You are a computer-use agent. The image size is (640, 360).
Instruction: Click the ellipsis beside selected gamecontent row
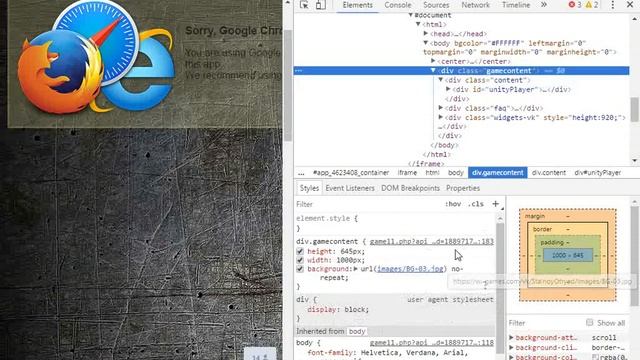299,71
